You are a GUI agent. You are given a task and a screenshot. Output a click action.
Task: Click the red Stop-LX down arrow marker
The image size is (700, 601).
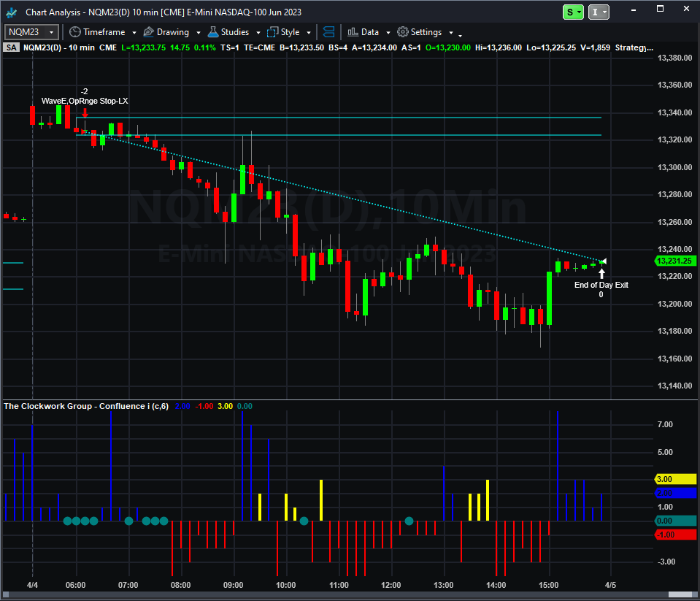[85, 112]
